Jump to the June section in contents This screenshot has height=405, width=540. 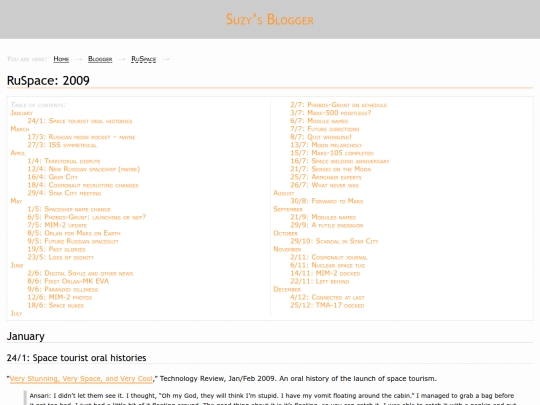17,265
